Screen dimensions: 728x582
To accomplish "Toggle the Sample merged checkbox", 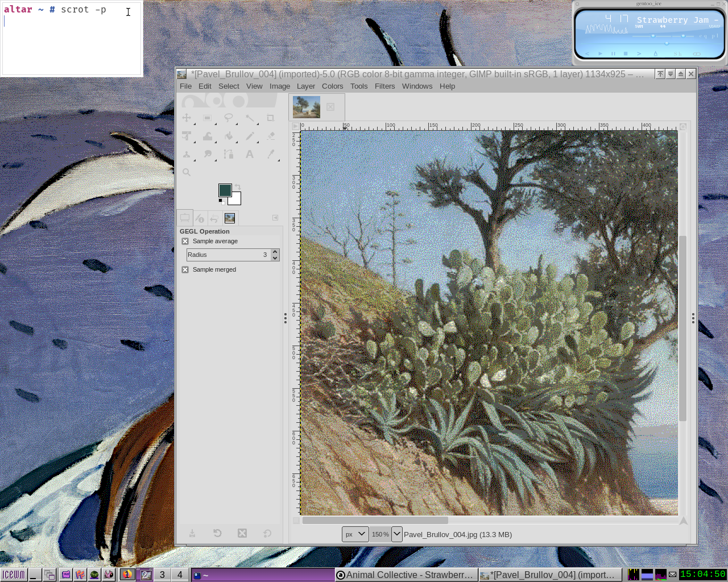I will click(x=185, y=269).
